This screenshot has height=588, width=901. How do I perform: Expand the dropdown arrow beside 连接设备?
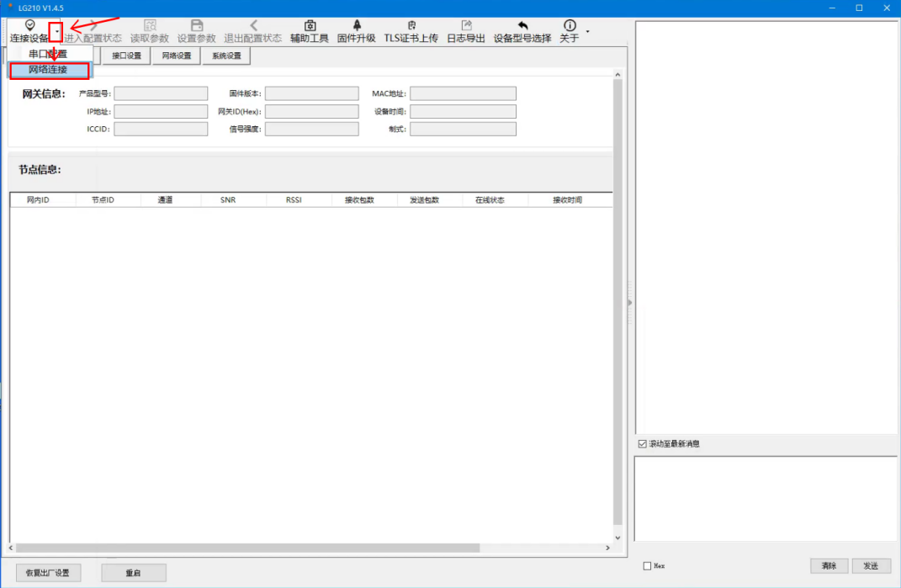pos(56,32)
